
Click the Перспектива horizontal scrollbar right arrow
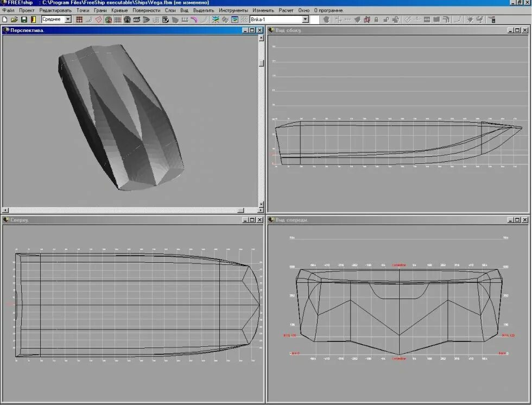(x=261, y=210)
